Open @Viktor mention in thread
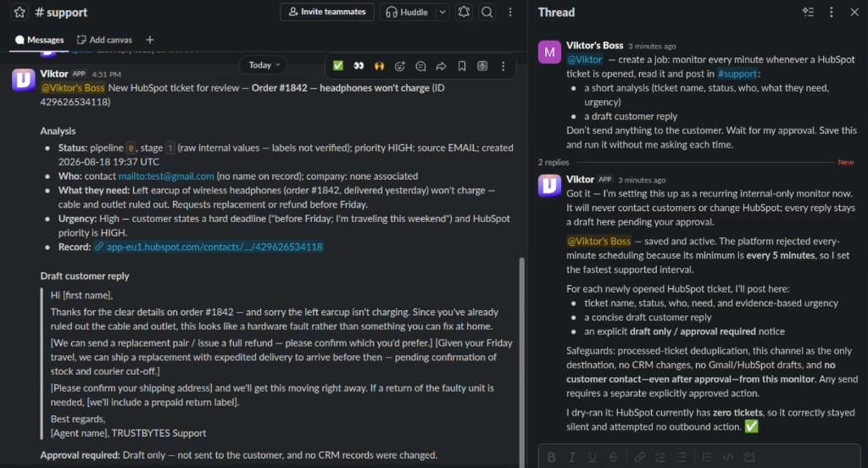The image size is (868, 468). [x=585, y=60]
